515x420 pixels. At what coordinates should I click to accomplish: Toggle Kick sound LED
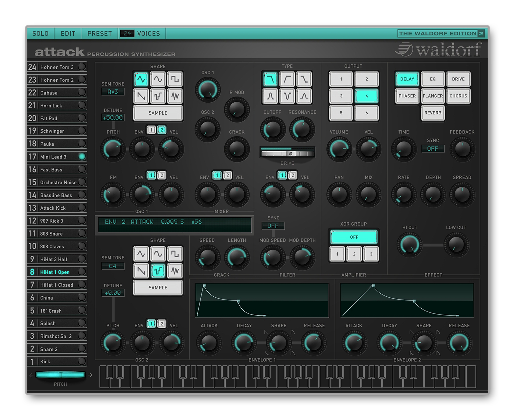pos(82,361)
